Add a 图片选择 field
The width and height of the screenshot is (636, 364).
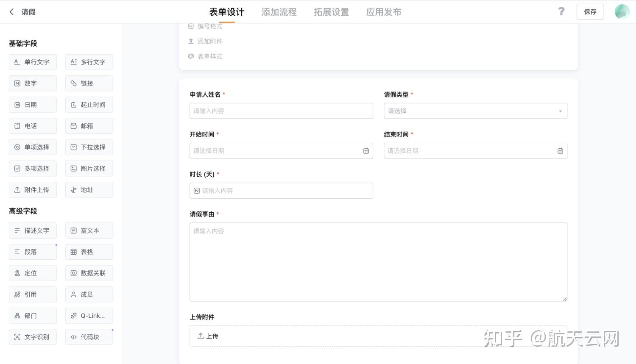point(89,169)
